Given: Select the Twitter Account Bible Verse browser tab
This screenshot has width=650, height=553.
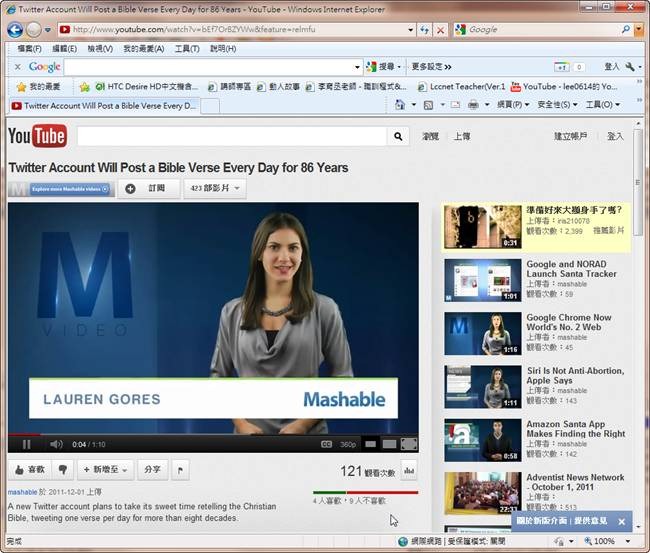Looking at the screenshot, I should [104, 106].
